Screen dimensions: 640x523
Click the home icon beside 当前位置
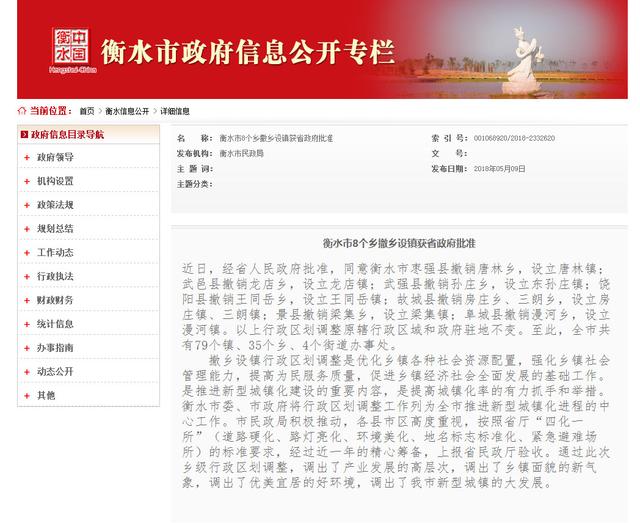(x=22, y=111)
